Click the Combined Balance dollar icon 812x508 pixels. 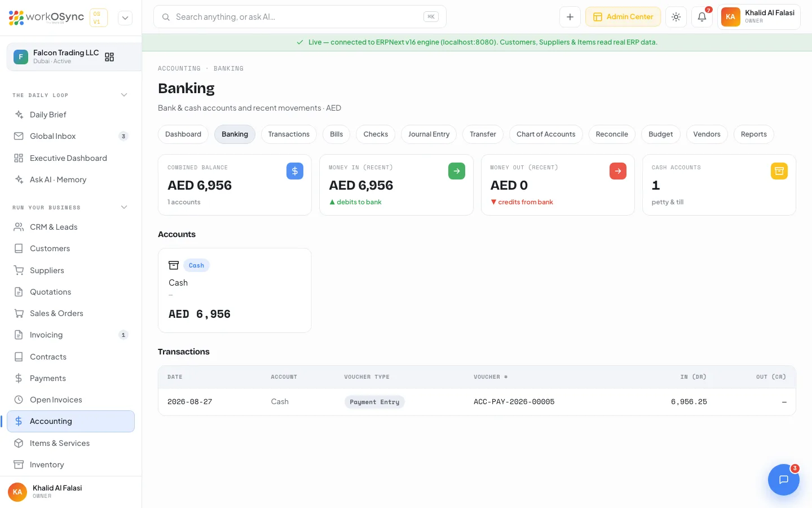[295, 171]
